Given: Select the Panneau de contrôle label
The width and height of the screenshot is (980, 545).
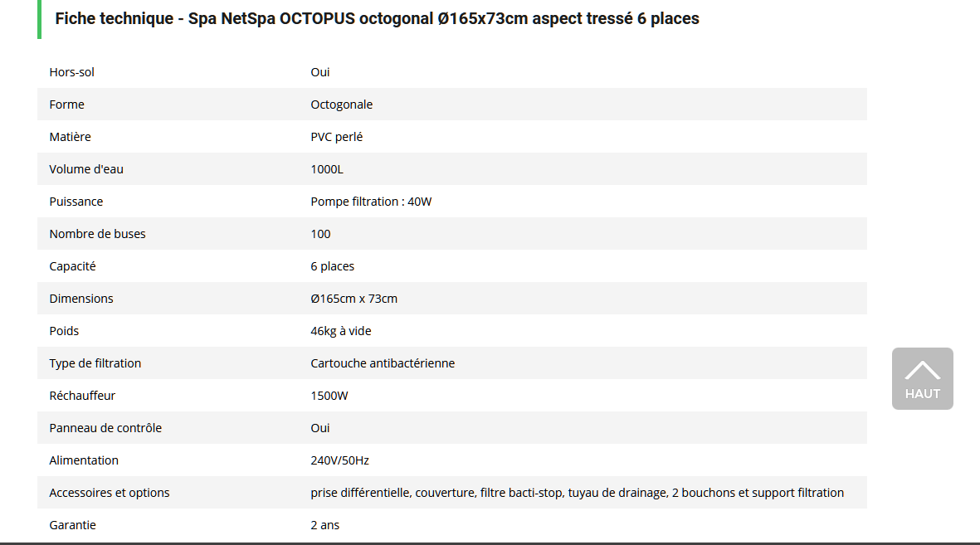Looking at the screenshot, I should point(105,428).
